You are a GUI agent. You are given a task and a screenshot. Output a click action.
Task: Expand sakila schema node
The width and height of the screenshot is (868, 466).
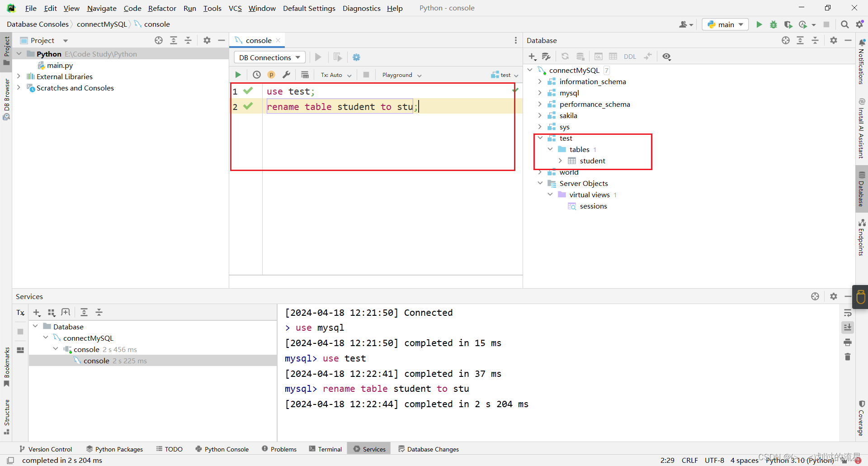click(x=540, y=115)
